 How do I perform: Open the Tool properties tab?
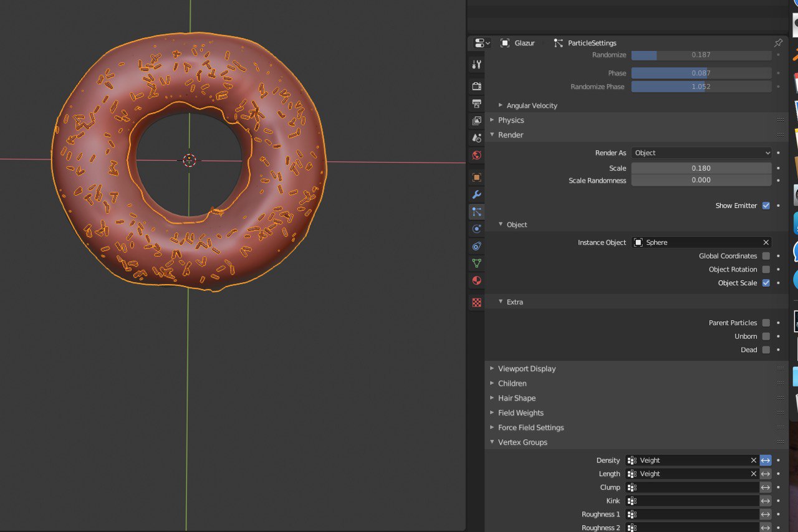[477, 64]
